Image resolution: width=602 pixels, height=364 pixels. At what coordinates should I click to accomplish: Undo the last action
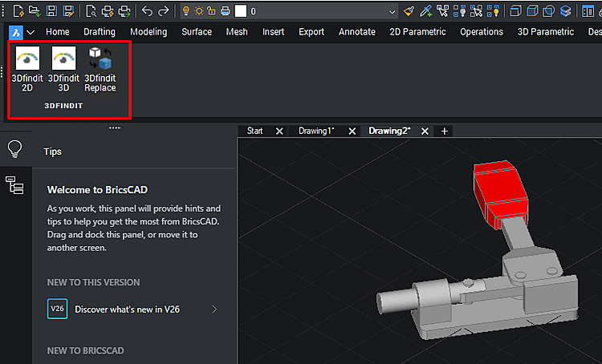click(147, 11)
